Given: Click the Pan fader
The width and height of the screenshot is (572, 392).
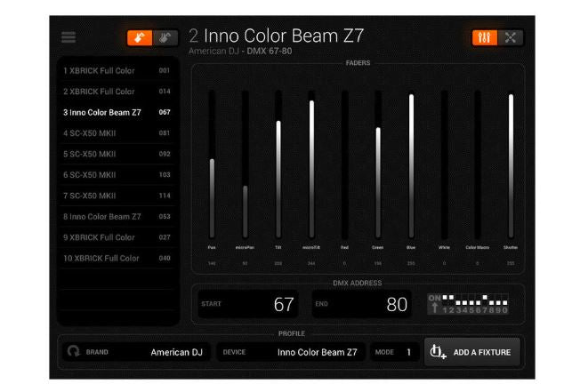Looking at the screenshot, I should click(x=212, y=164).
